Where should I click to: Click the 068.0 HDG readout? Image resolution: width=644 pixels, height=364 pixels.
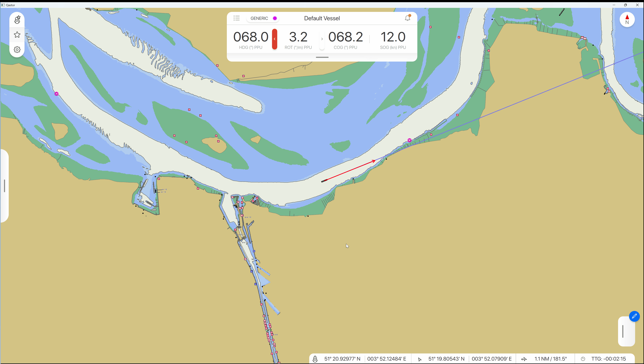coord(250,37)
